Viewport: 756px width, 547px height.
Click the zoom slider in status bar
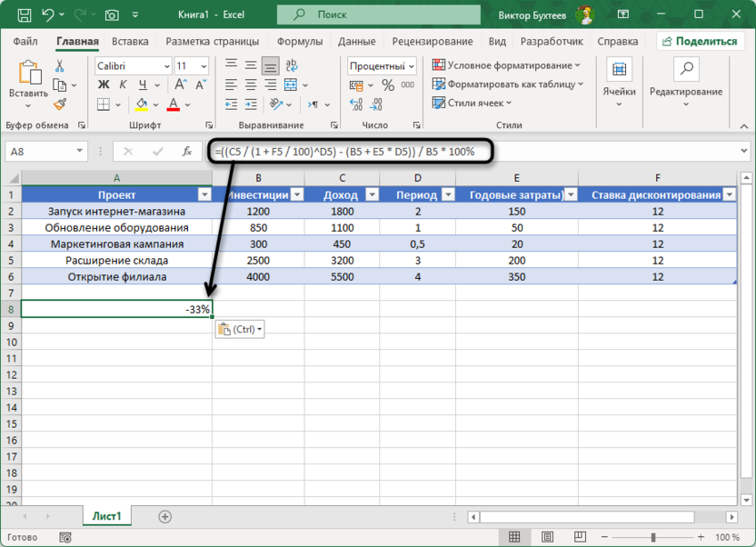pyautogui.click(x=652, y=537)
